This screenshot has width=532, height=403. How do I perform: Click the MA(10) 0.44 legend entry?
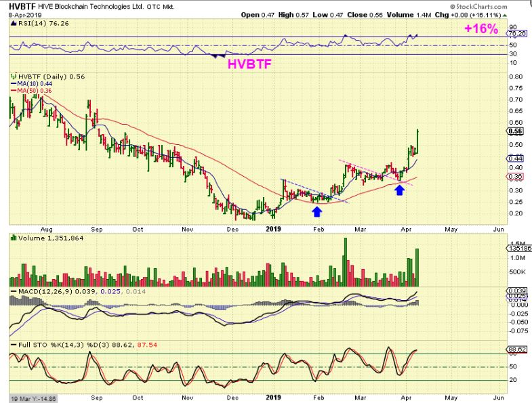point(31,84)
